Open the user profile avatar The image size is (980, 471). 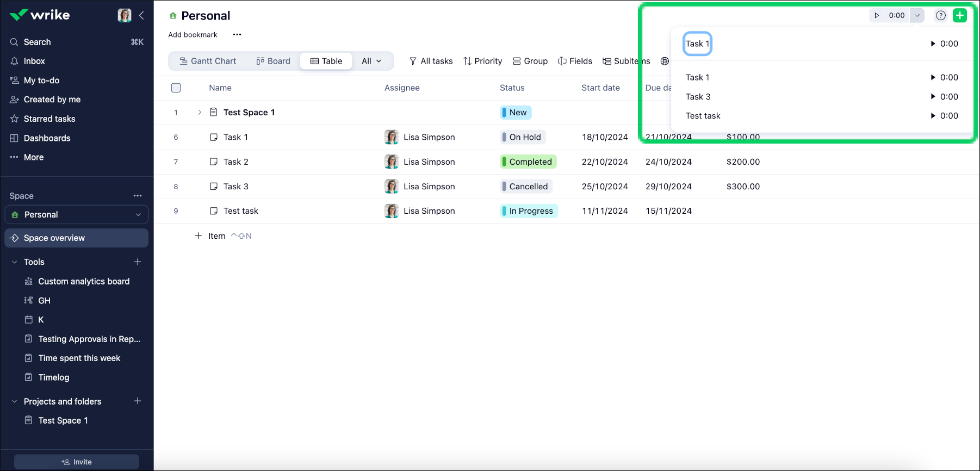tap(125, 15)
